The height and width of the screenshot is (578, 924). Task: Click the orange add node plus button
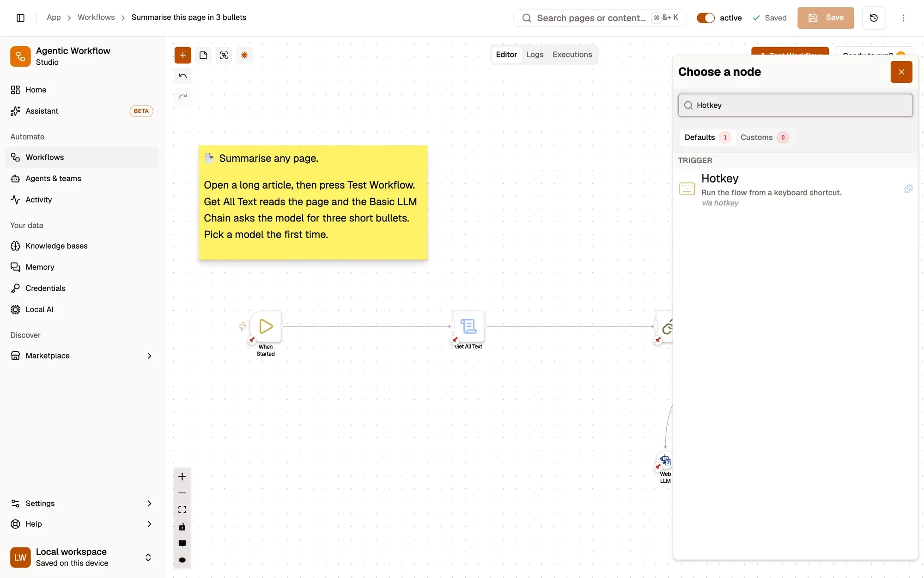click(x=182, y=55)
